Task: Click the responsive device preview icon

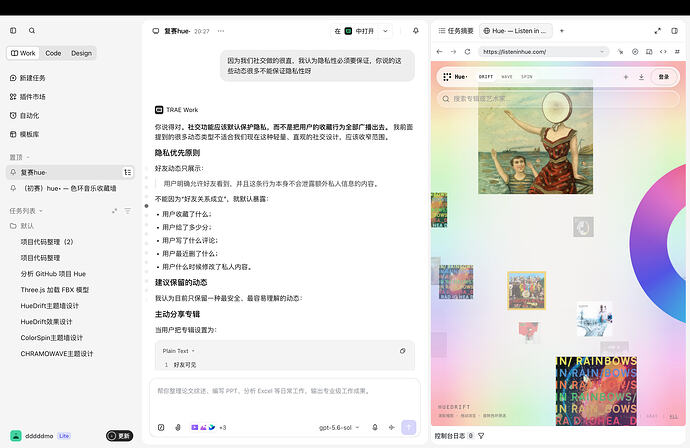Action: (649, 51)
